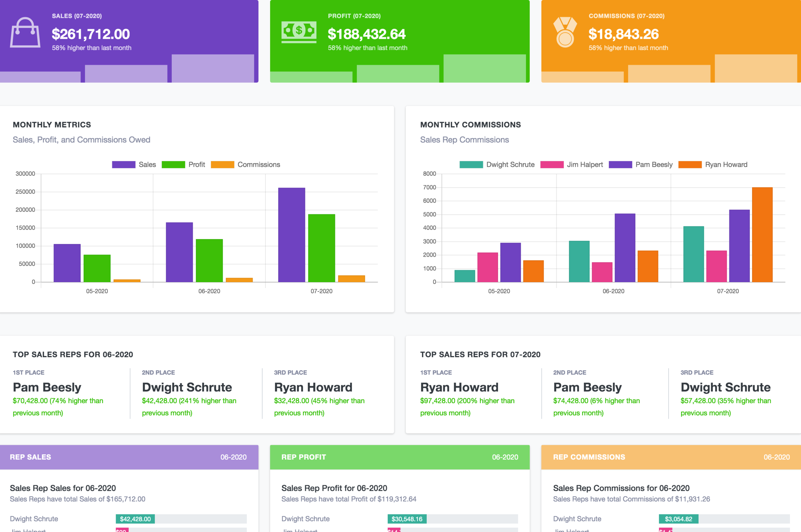
Task: Click Dwight Schrute's $42,428.00 sales progress bar
Action: [135, 519]
